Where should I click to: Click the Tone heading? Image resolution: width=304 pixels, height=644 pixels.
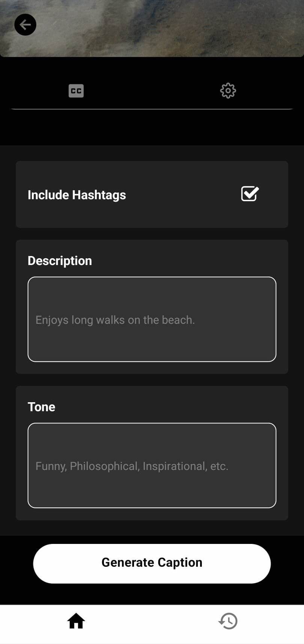41,407
